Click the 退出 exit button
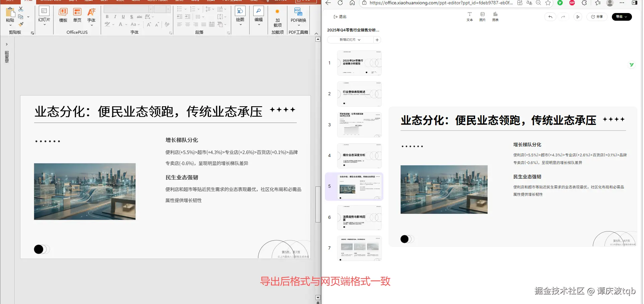This screenshot has height=304, width=644. click(340, 17)
